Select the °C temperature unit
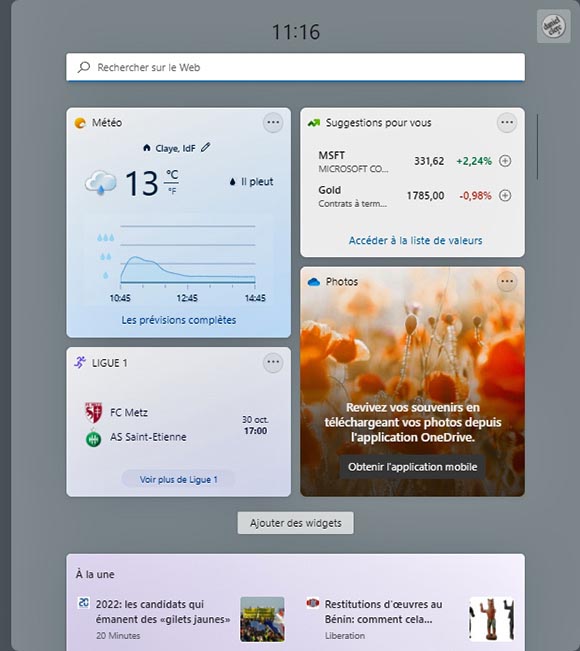This screenshot has width=580, height=651. click(172, 174)
